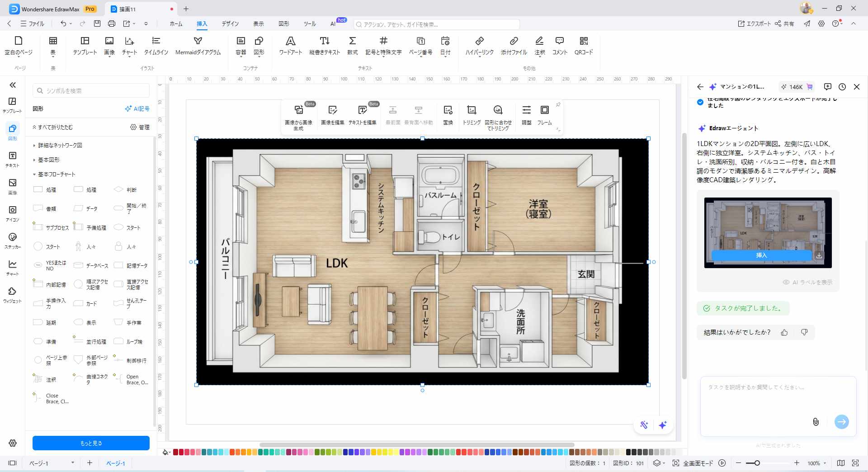Give thumbs up feedback on result
868x472 pixels.
(x=784, y=332)
